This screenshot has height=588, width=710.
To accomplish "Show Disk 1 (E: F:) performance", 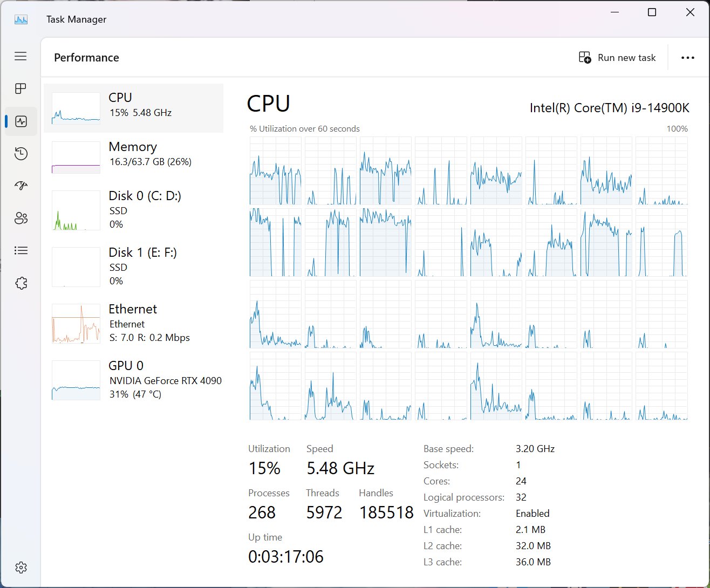I will (133, 266).
